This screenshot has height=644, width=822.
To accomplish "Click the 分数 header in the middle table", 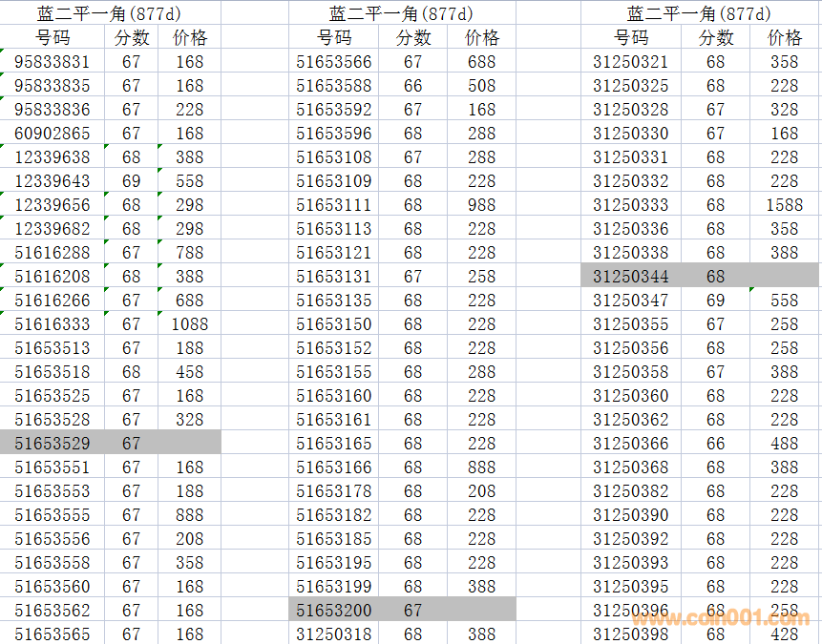I will point(413,38).
